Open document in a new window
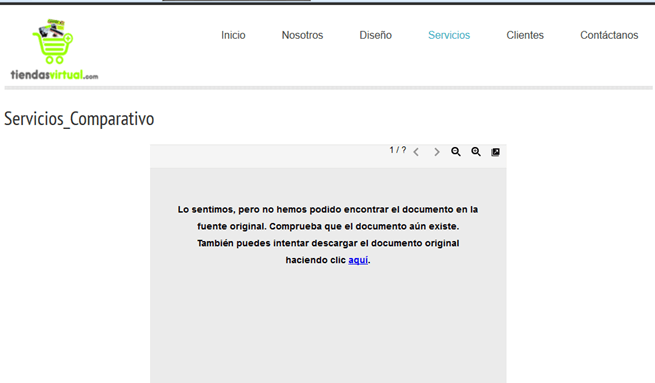655x383 pixels. tap(495, 152)
